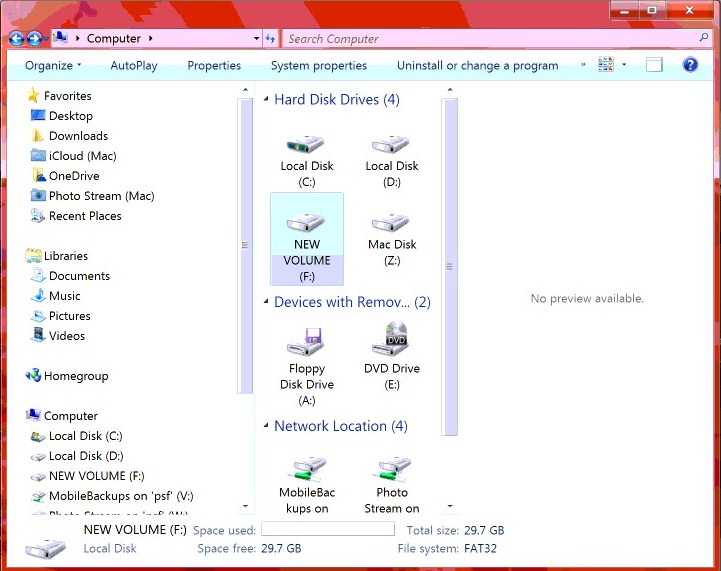Click the file list scrollbar thumb
The height and width of the screenshot is (571, 721).
(x=449, y=267)
